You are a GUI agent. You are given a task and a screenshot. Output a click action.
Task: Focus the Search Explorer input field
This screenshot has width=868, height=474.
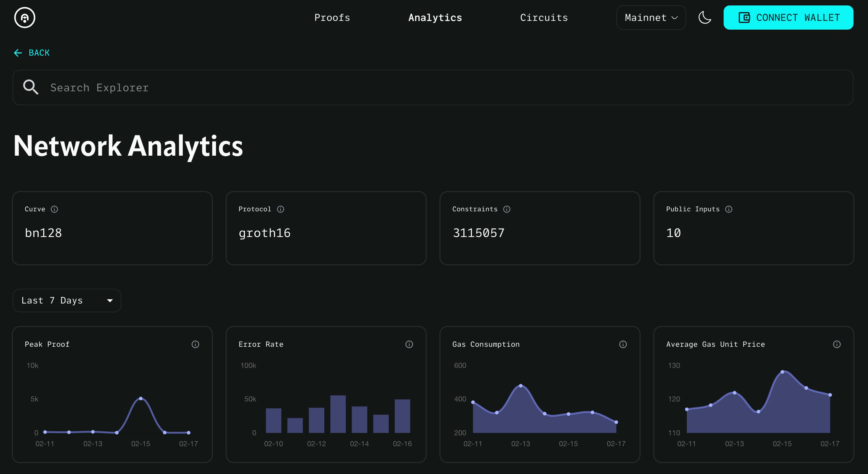(x=433, y=87)
